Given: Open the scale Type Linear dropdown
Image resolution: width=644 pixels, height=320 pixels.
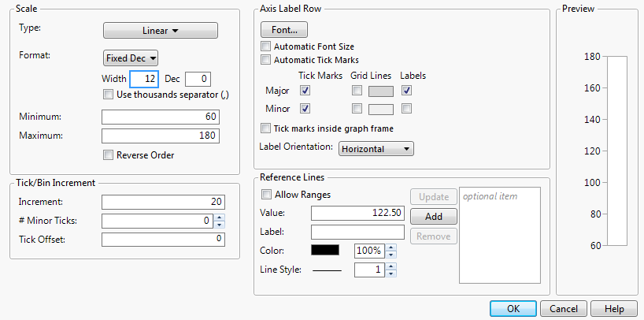Looking at the screenshot, I should point(161,31).
